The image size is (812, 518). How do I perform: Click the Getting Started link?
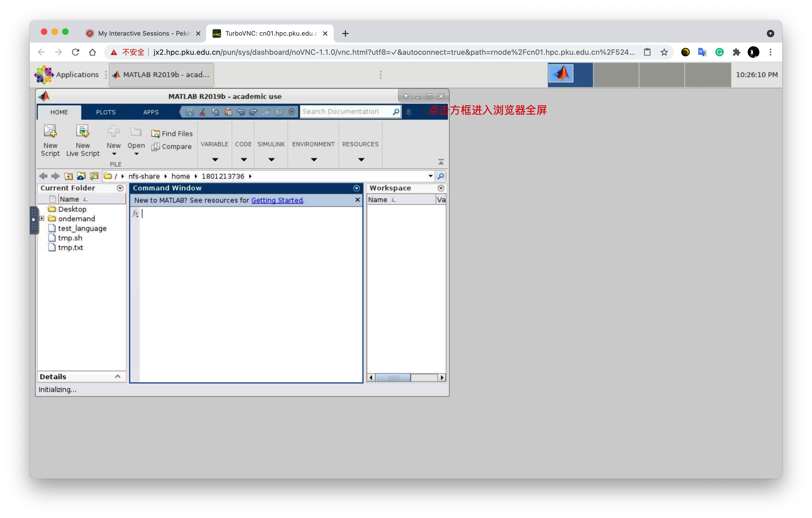pos(277,200)
